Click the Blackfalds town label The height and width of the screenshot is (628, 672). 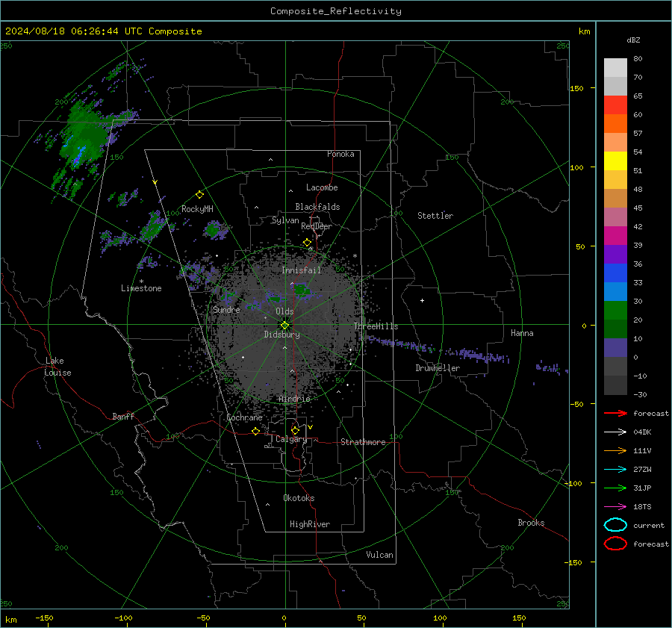pos(317,207)
